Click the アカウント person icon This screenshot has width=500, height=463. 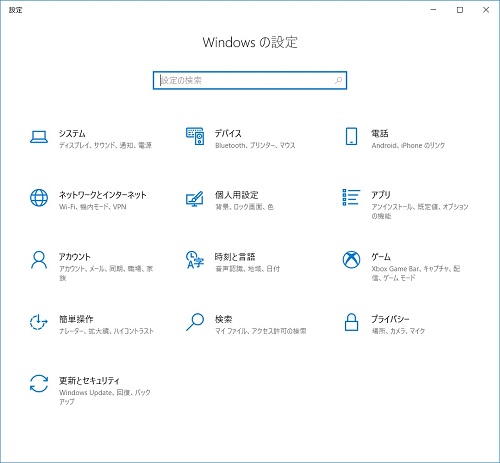click(39, 260)
